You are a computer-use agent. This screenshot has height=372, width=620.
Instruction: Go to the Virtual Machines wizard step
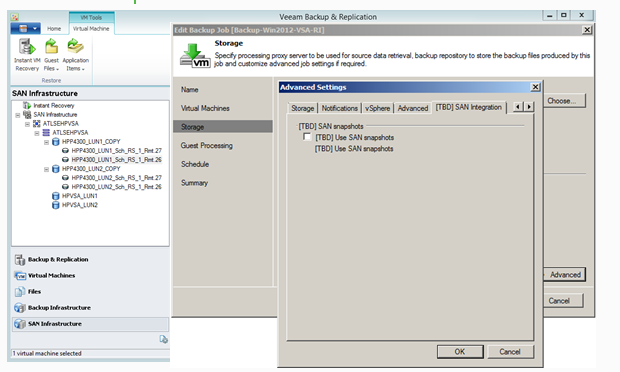click(205, 108)
